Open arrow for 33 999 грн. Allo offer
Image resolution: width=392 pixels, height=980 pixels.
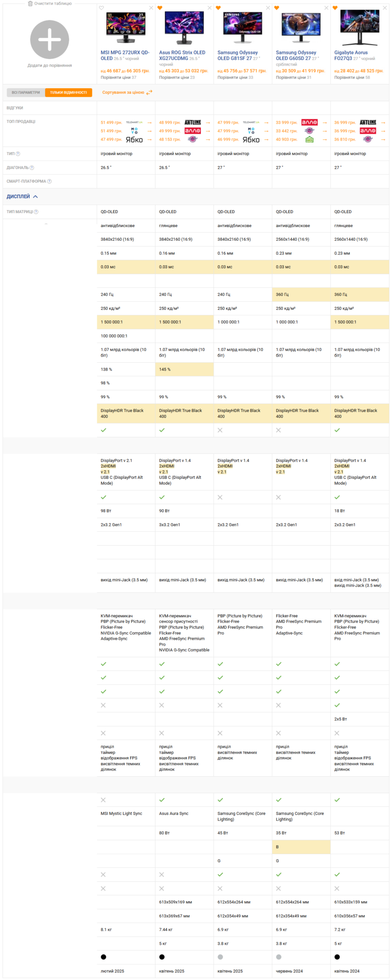(325, 122)
